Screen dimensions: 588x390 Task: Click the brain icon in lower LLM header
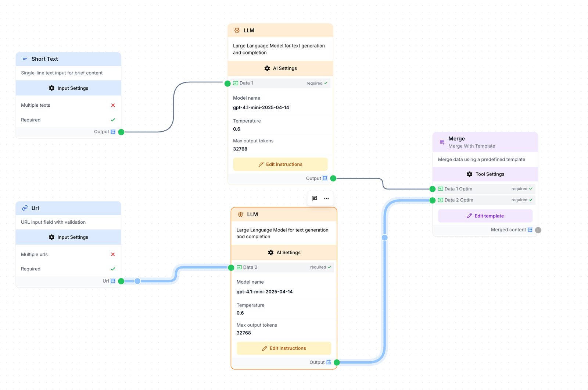click(x=240, y=214)
